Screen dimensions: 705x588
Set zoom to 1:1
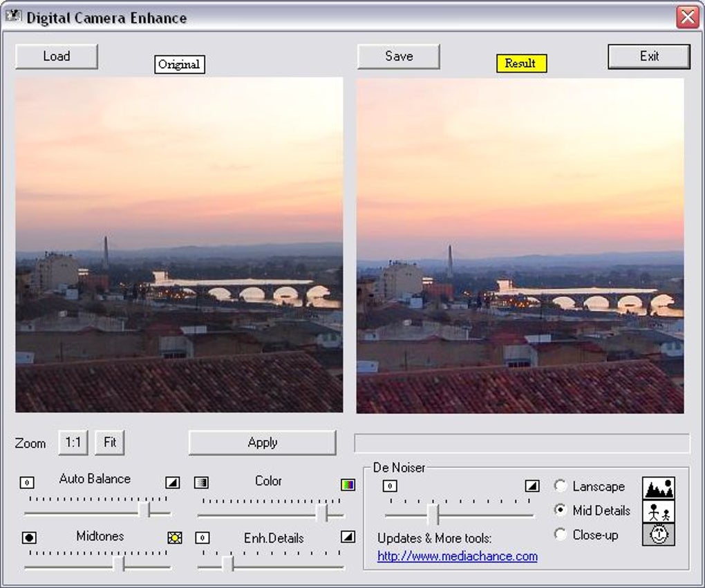click(73, 442)
